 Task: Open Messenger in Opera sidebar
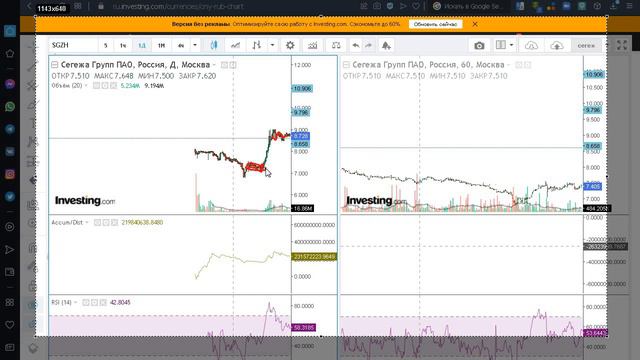[10, 84]
